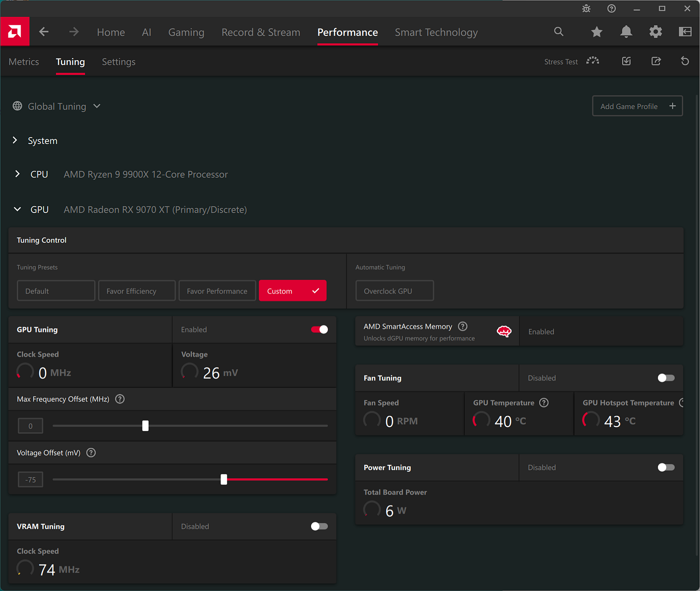The height and width of the screenshot is (591, 700).
Task: Enable the Fan Tuning toggle
Action: [x=666, y=378]
